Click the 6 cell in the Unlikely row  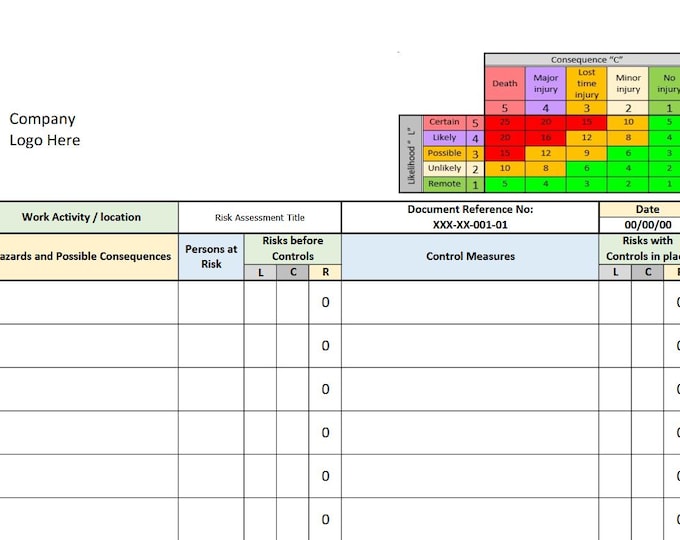pos(586,168)
